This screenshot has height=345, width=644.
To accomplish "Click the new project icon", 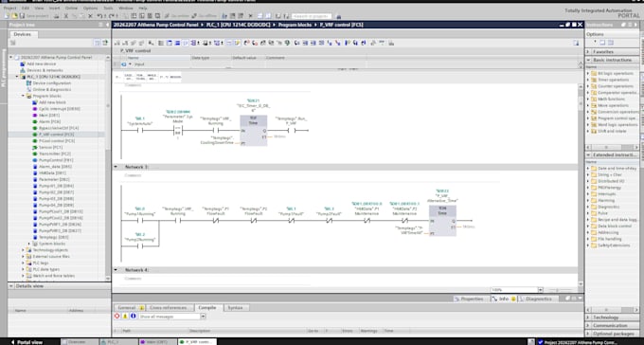I will 8,16.
